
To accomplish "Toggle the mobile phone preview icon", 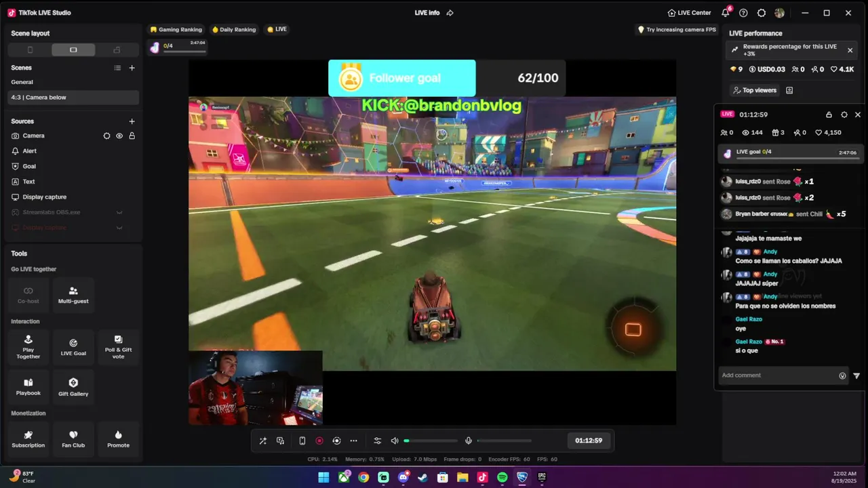I will point(302,441).
